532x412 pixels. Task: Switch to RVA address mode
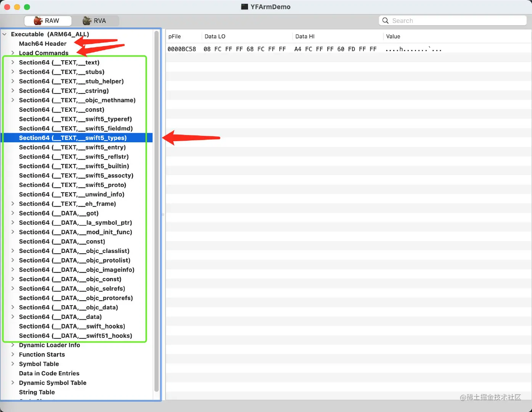coord(95,21)
